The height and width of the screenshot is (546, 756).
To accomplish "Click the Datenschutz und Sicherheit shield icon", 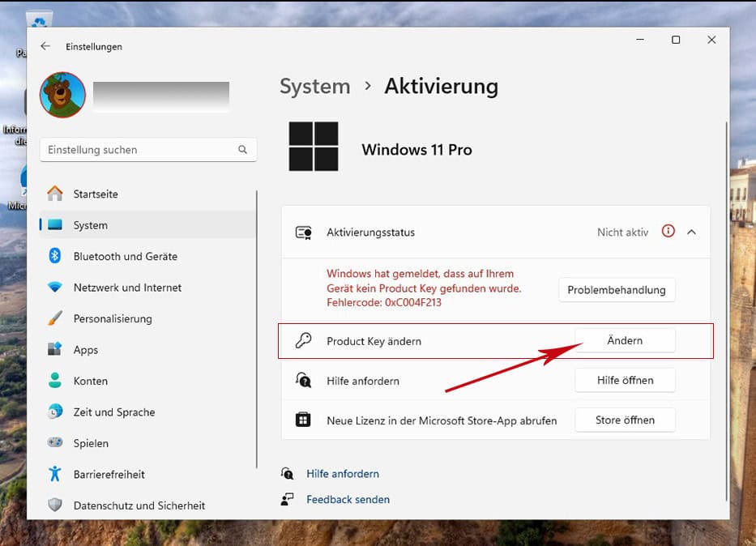I will tap(55, 505).
